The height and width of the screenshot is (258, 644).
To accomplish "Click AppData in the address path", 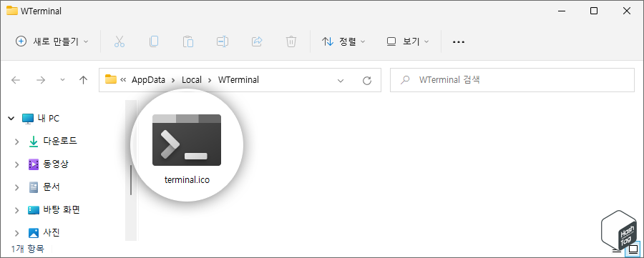I will [x=148, y=80].
